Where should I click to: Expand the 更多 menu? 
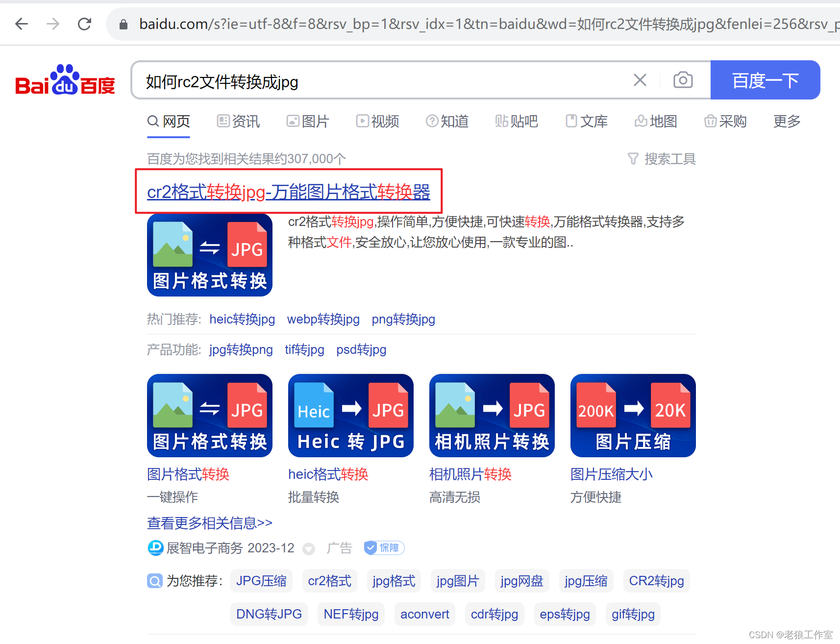(787, 121)
